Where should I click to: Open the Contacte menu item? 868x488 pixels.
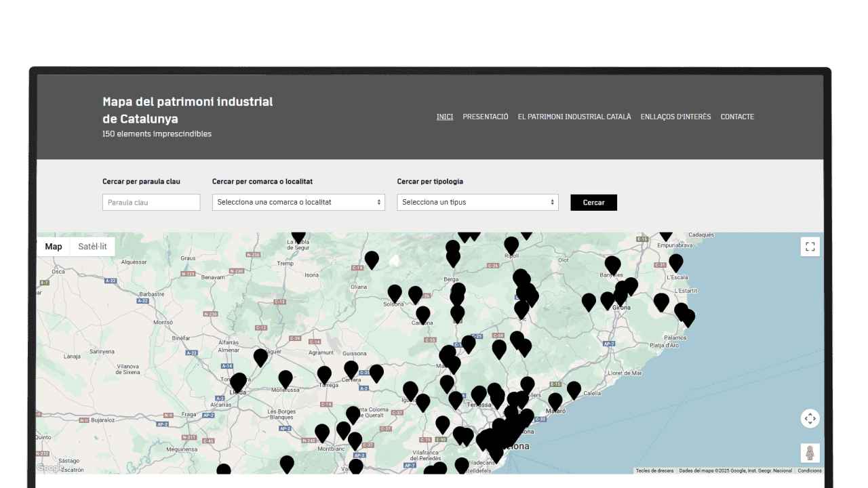tap(737, 117)
